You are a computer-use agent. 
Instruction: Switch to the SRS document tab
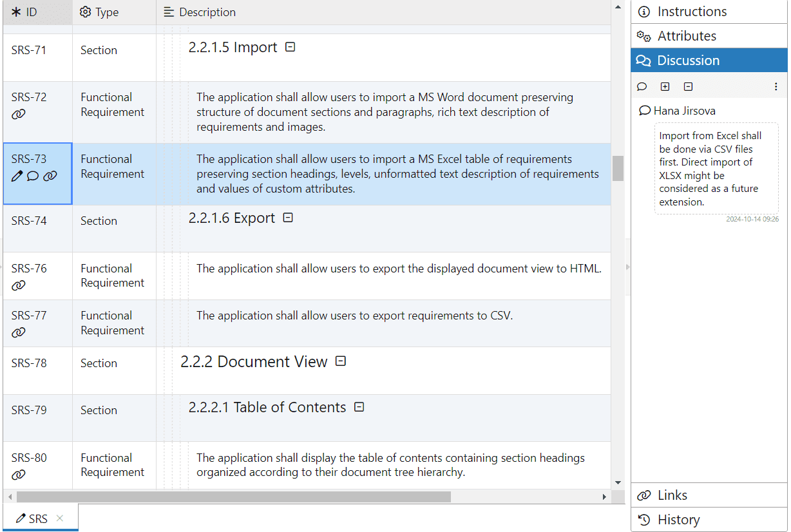[x=41, y=518]
